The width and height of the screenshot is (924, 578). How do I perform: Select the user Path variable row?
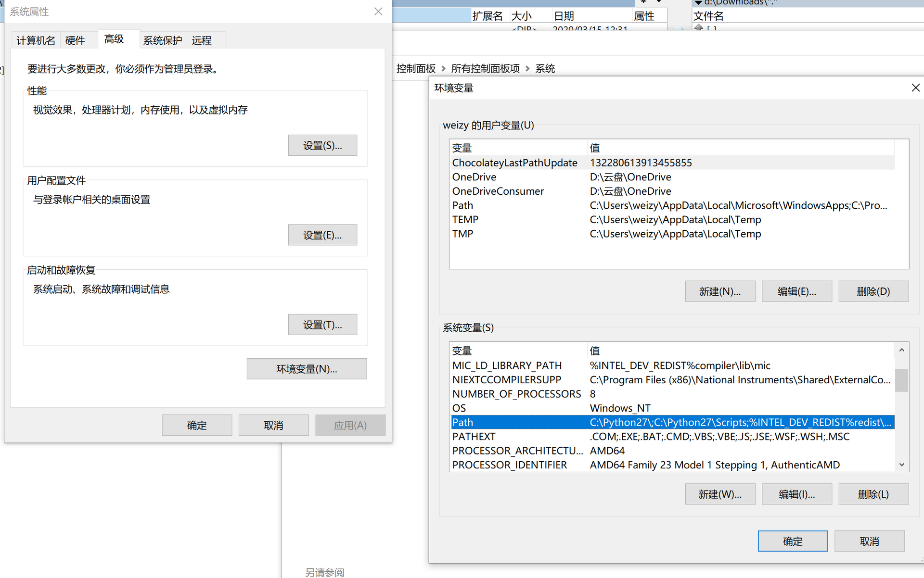(462, 205)
